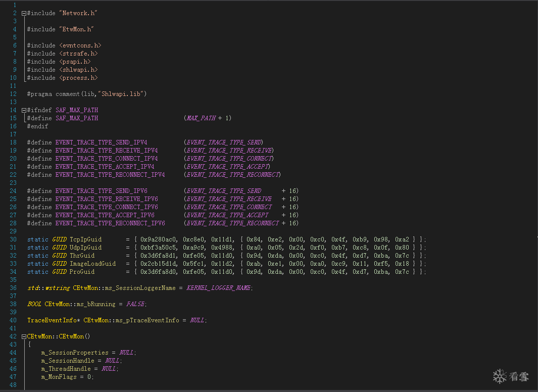Click line number 36 in the gutter

click(x=13, y=288)
